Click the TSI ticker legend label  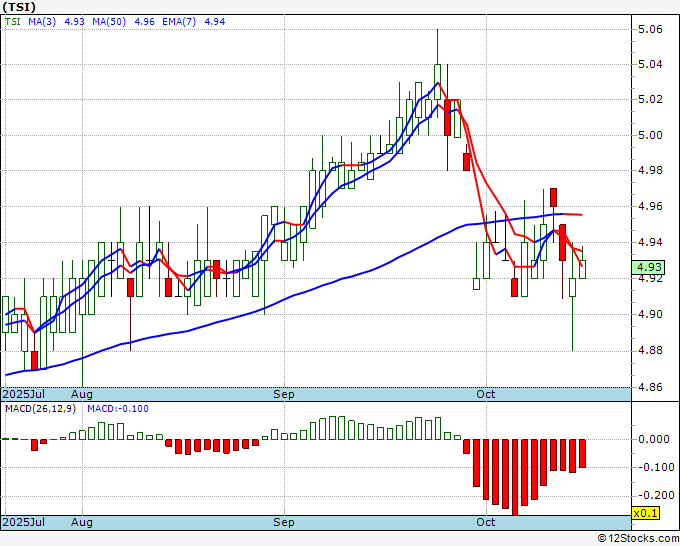[x=13, y=22]
